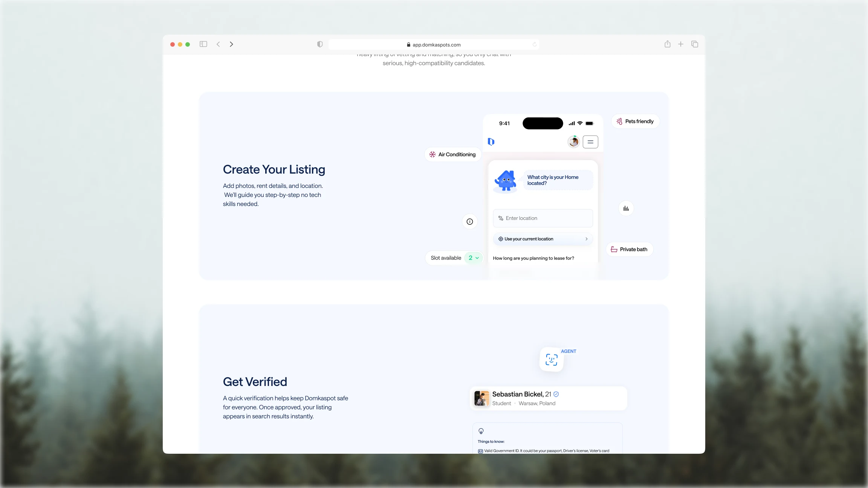
Task: Click the round info icon button
Action: (470, 221)
